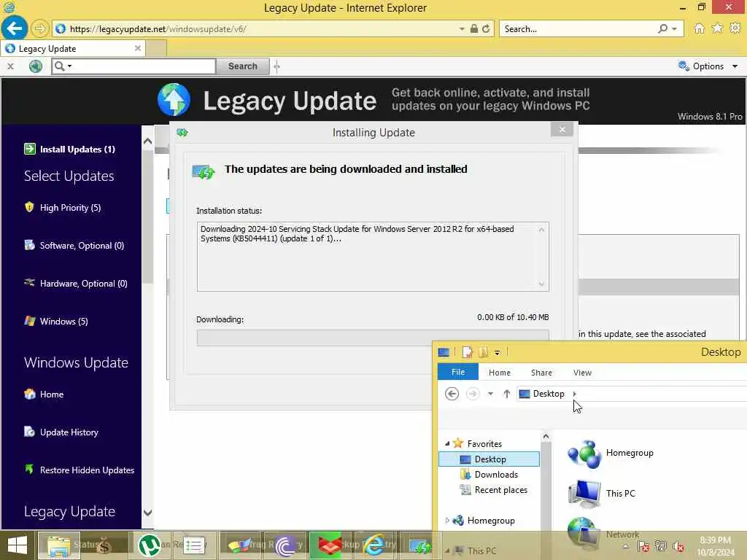Click Properties icon in Explorer quick access toolbar
The height and width of the screenshot is (560, 747).
(467, 352)
